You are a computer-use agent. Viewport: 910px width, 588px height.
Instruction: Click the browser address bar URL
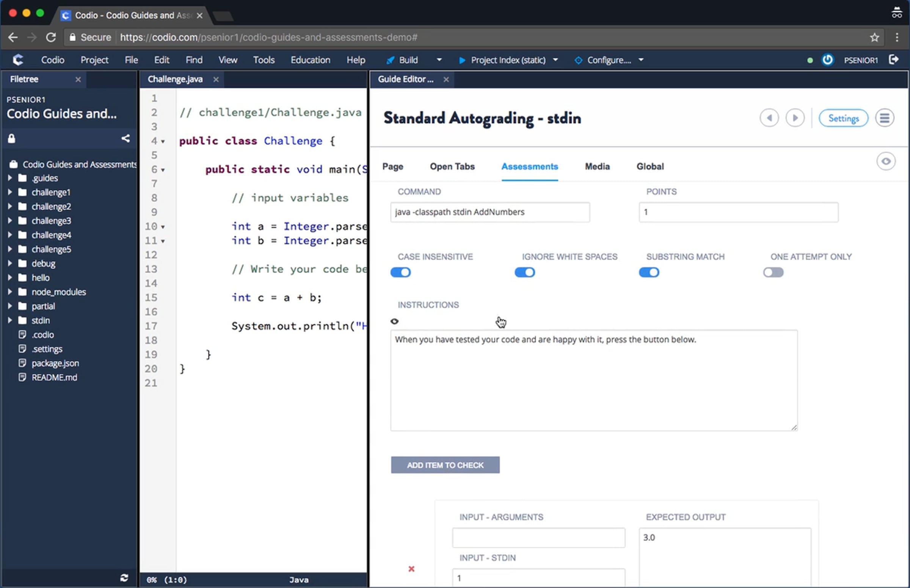[x=268, y=37]
